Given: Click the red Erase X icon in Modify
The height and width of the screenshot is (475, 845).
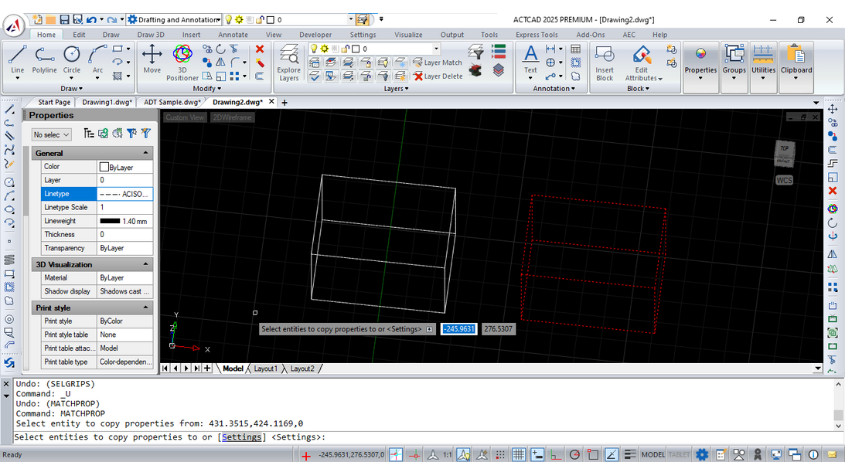Looking at the screenshot, I should click(260, 49).
